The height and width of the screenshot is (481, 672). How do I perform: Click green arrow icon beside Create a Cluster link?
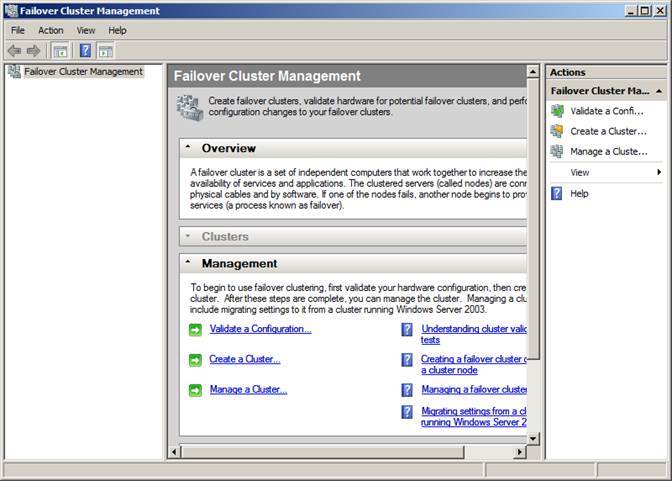[x=195, y=360]
